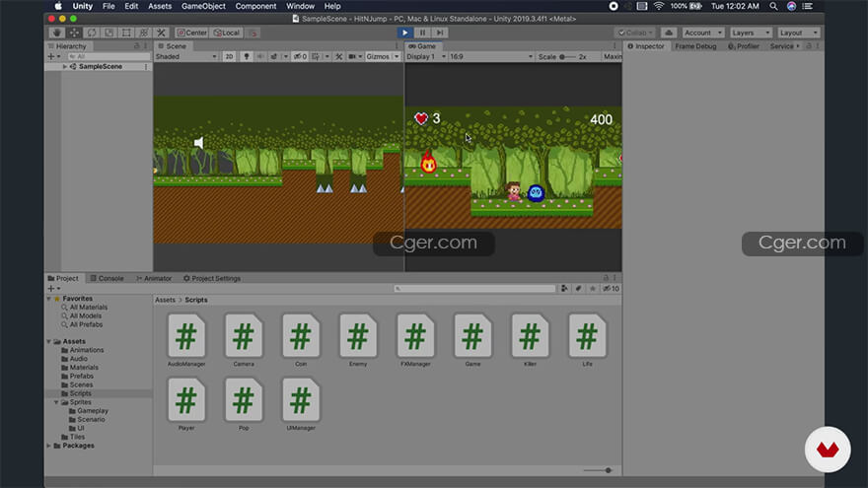
Task: Open Display 1 dropdown in Game view
Action: (x=426, y=56)
